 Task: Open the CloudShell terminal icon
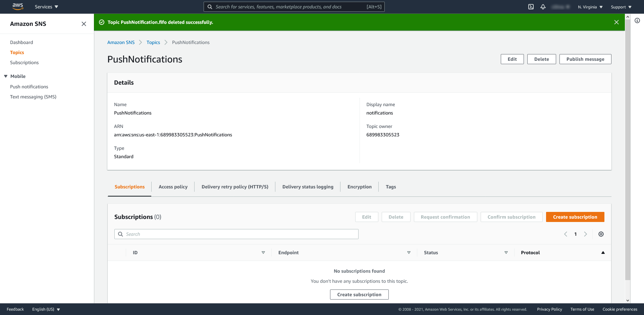[x=531, y=7]
